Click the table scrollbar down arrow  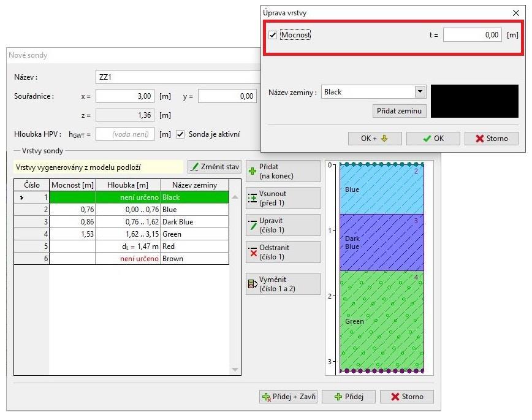(x=235, y=369)
